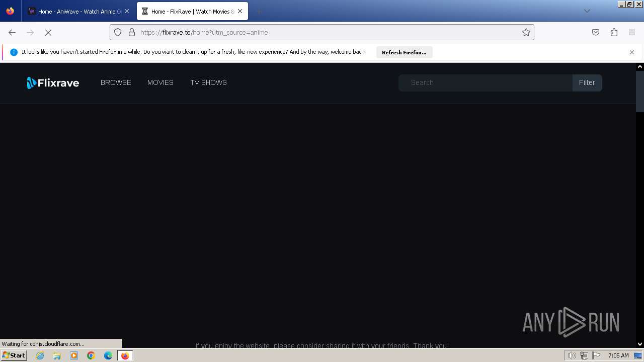The image size is (644, 362).
Task: Expand the list all tabs dropdown
Action: pyautogui.click(x=587, y=11)
